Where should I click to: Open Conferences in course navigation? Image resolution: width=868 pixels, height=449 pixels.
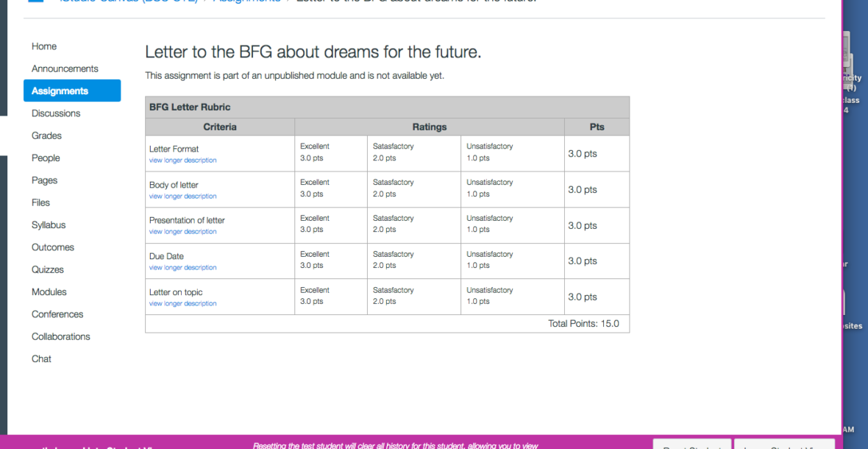coord(57,314)
